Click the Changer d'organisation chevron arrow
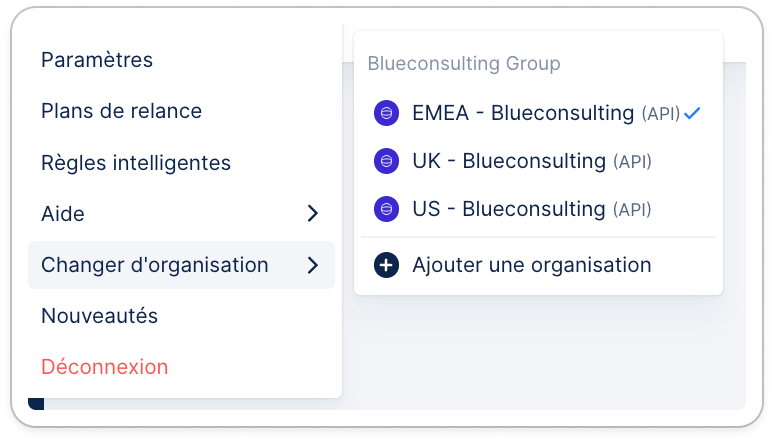The image size is (774, 442). point(312,265)
